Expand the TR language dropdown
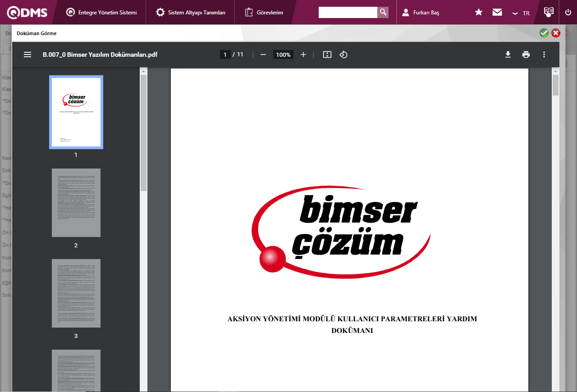Screen dimensions: 577x392 (x=521, y=13)
